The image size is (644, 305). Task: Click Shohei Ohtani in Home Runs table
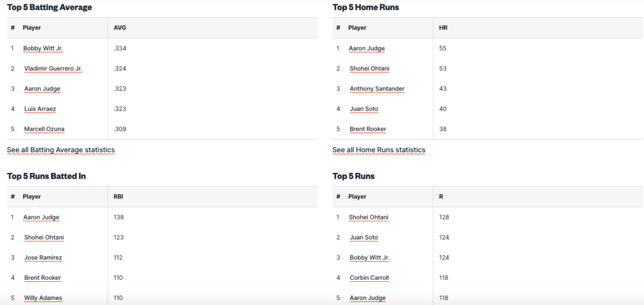pos(370,69)
